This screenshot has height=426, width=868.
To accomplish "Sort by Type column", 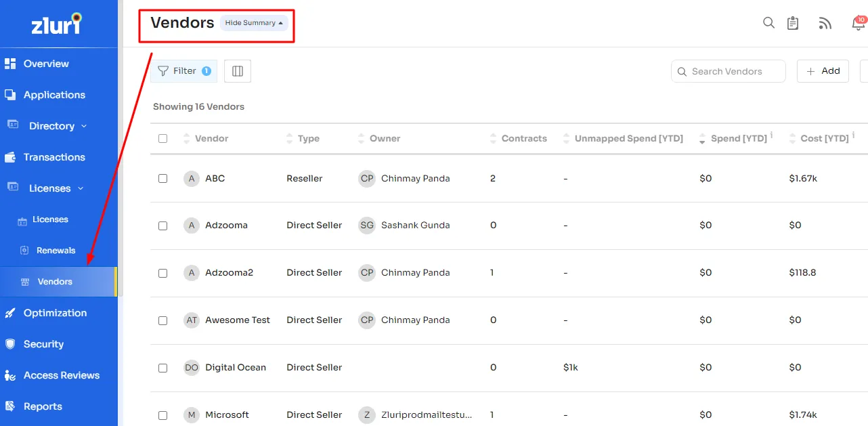I will (x=290, y=138).
